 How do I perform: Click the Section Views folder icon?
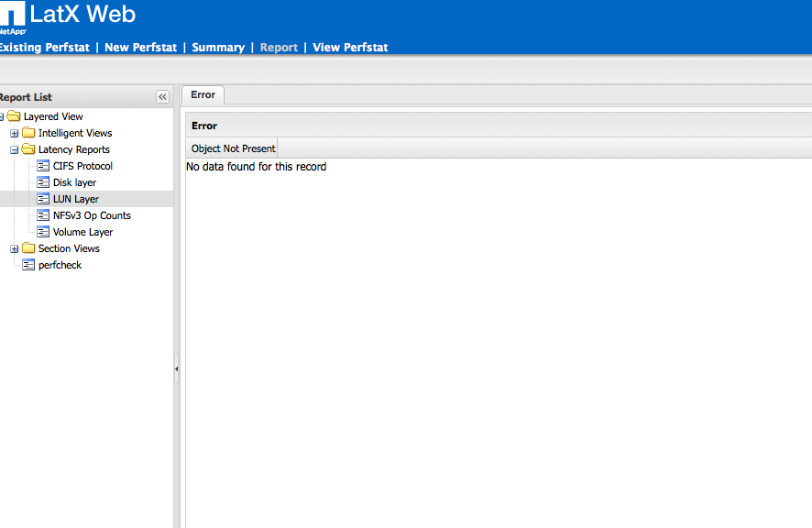(x=28, y=248)
